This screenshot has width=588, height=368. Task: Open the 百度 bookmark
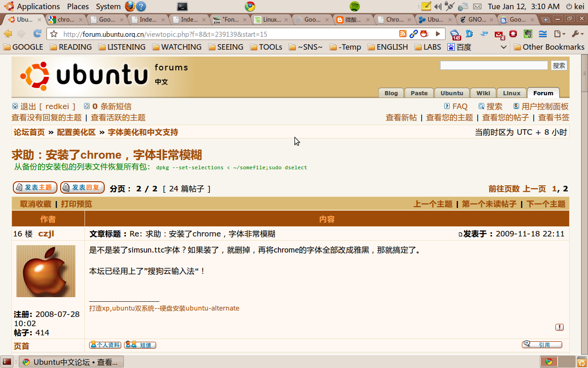tap(459, 47)
